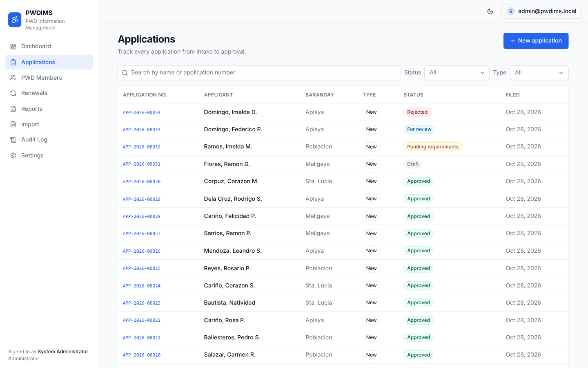Select applicant Corpuz, Corazon M.
588x368 pixels.
pyautogui.click(x=231, y=181)
